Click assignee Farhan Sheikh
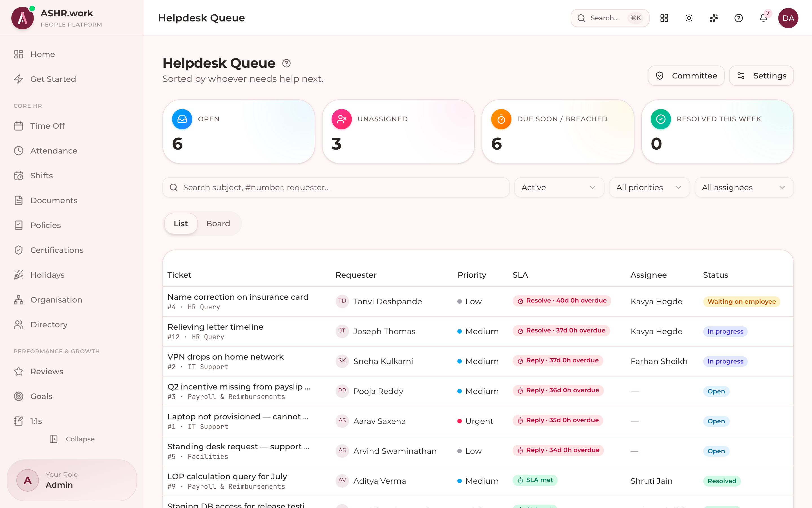 tap(659, 362)
